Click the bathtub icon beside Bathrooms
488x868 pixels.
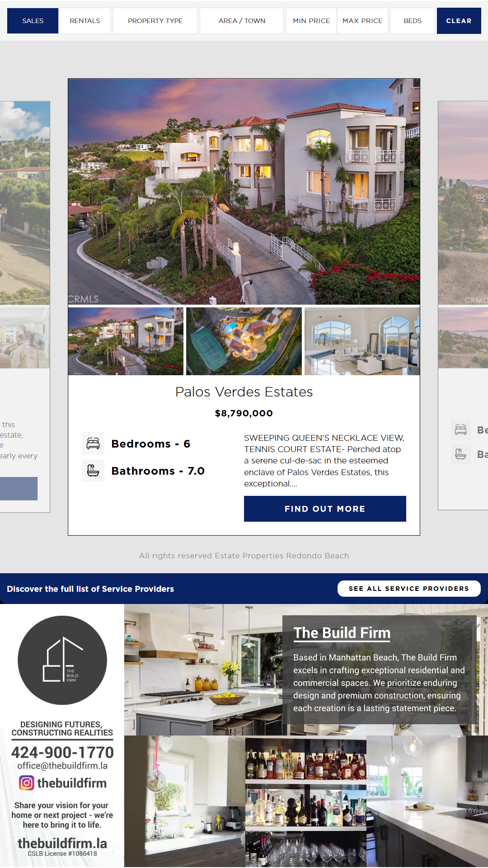(93, 471)
